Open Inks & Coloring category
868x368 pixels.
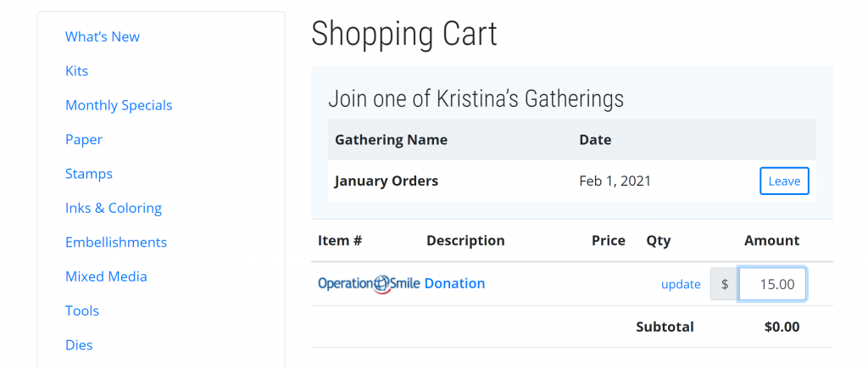pyautogui.click(x=114, y=208)
